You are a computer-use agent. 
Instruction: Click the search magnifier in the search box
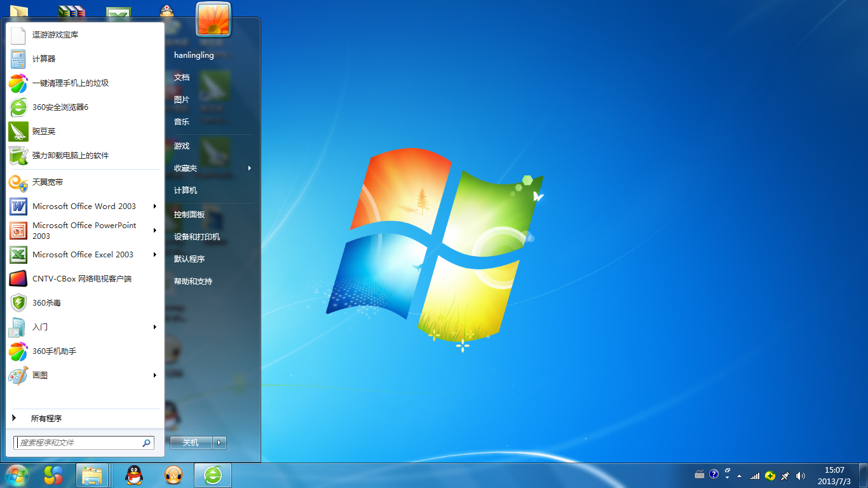[146, 443]
